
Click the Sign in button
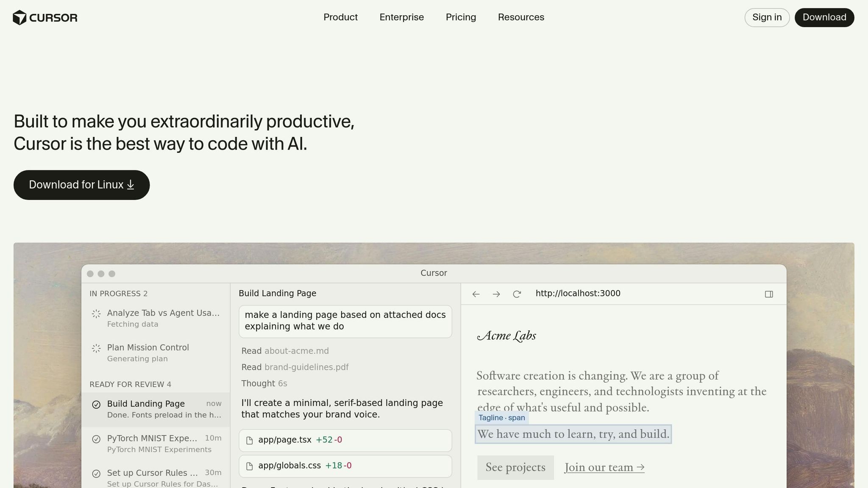[767, 17]
